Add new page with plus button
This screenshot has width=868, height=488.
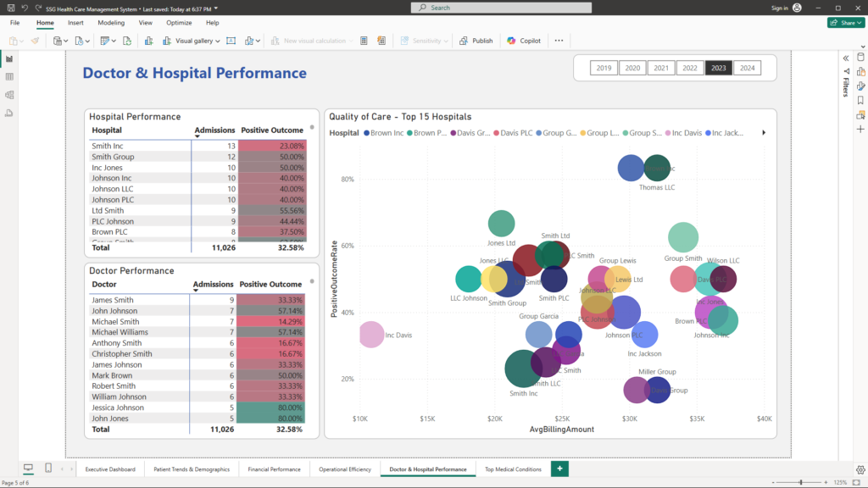[x=559, y=469]
